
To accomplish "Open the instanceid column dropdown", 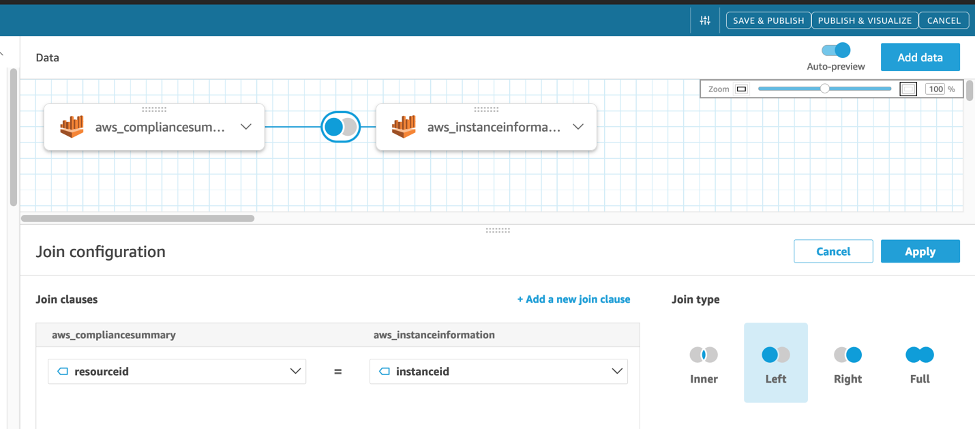I will click(498, 372).
